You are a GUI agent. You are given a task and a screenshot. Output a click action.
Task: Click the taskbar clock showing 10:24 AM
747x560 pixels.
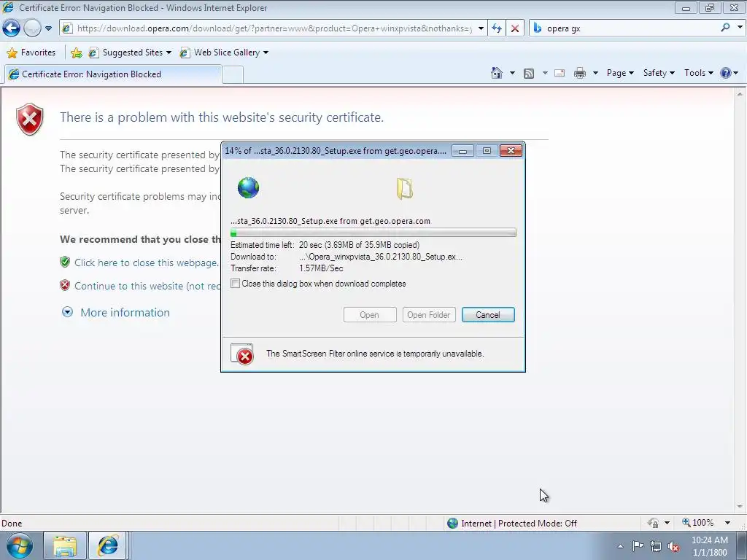[x=709, y=546]
